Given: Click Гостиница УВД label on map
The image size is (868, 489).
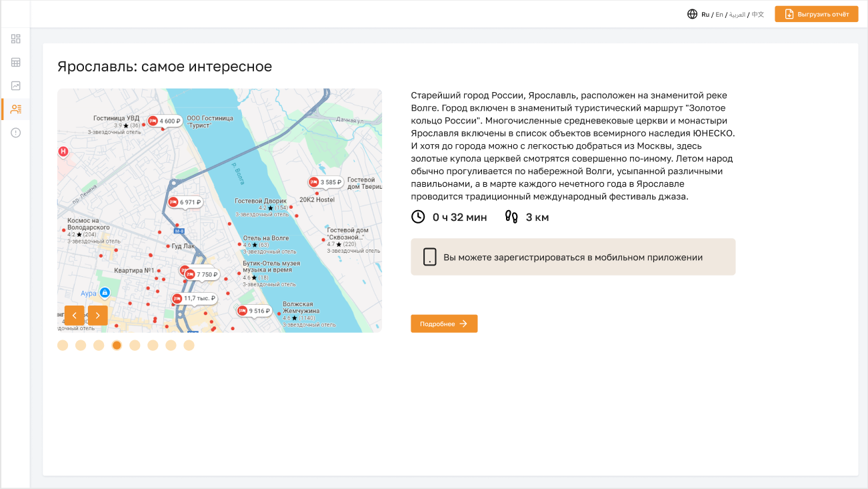Looking at the screenshot, I should click(x=116, y=118).
